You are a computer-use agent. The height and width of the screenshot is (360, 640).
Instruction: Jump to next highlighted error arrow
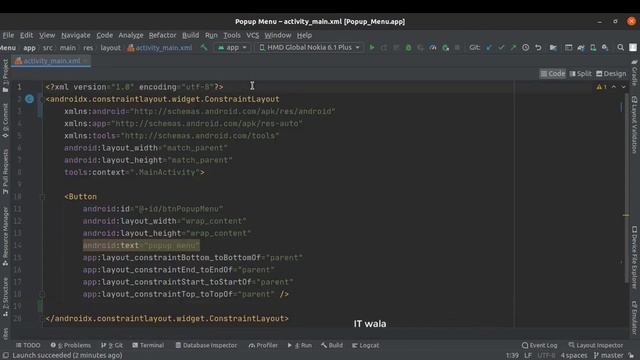click(x=624, y=87)
